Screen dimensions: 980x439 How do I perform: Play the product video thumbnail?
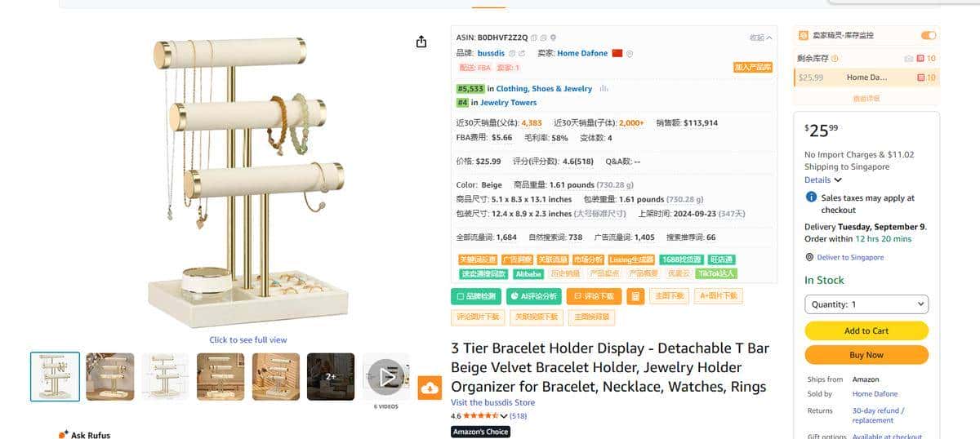pos(386,376)
